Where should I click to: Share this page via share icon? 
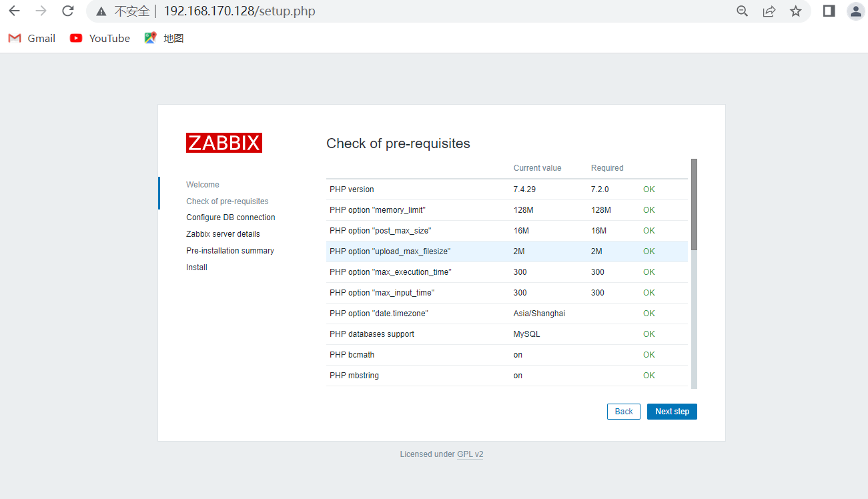[769, 11]
